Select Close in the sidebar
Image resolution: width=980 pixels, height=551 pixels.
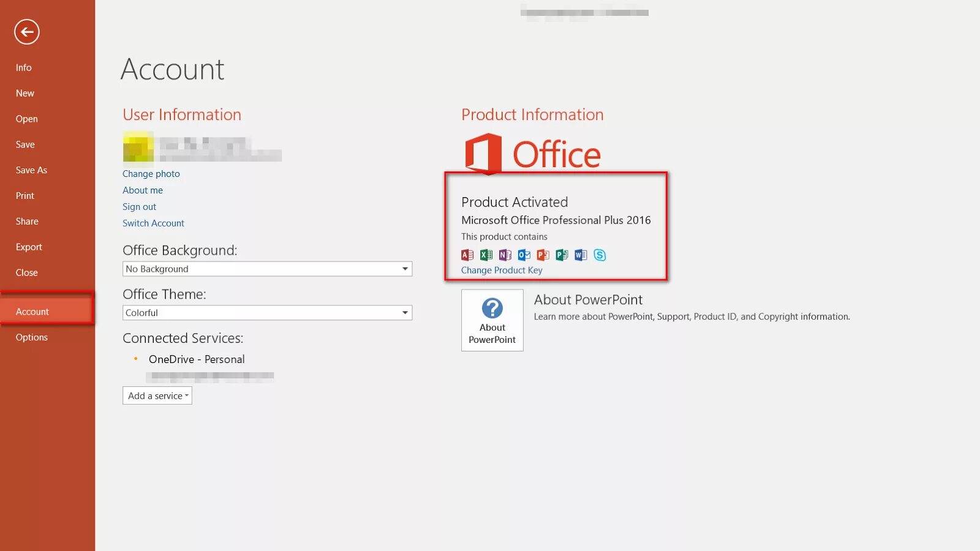tap(27, 273)
